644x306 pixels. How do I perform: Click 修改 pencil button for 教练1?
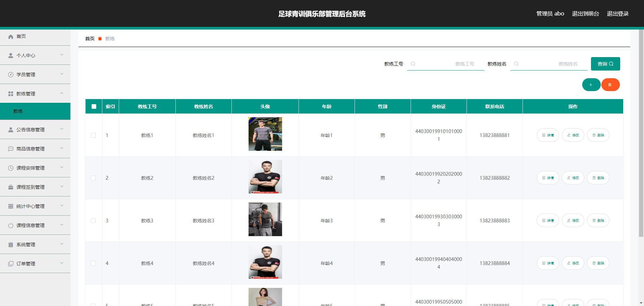573,135
